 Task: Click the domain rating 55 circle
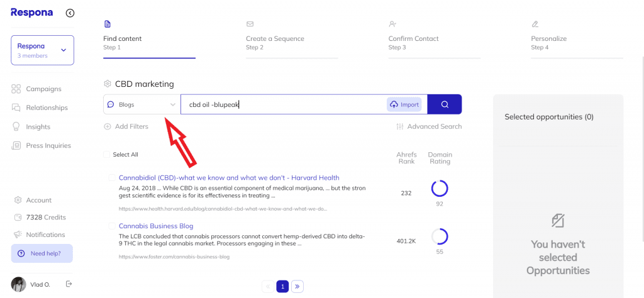440,237
